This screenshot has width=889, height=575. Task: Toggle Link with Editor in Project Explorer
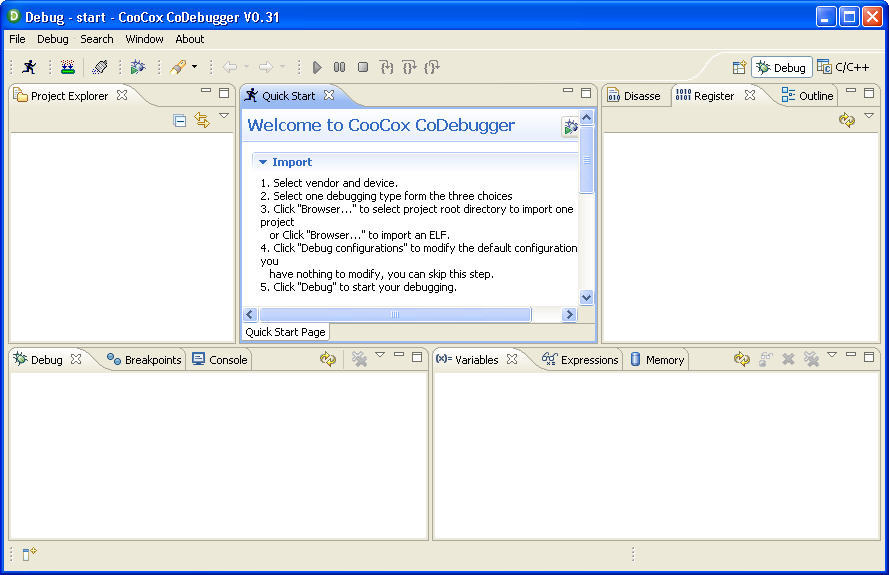pyautogui.click(x=202, y=120)
